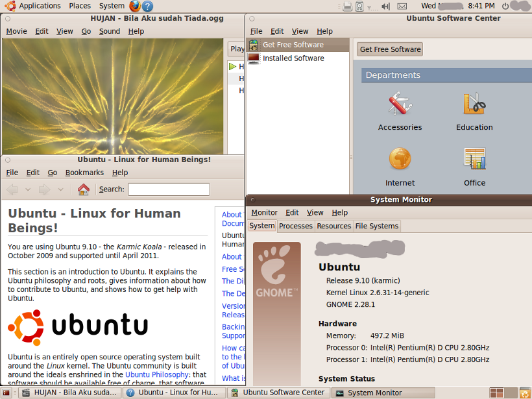
Task: Select Installed Software in sidebar
Action: pyautogui.click(x=298, y=58)
